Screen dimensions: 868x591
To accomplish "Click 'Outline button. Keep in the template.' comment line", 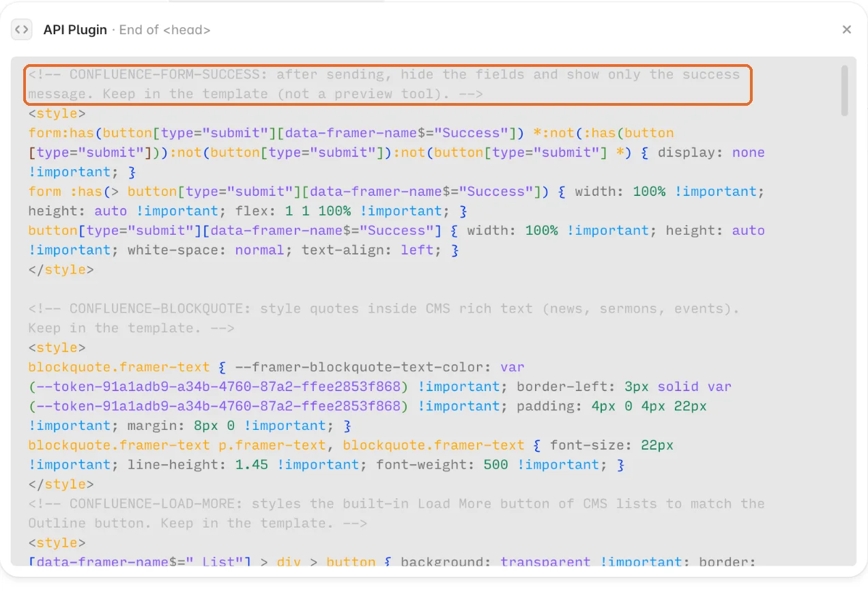I will click(198, 523).
